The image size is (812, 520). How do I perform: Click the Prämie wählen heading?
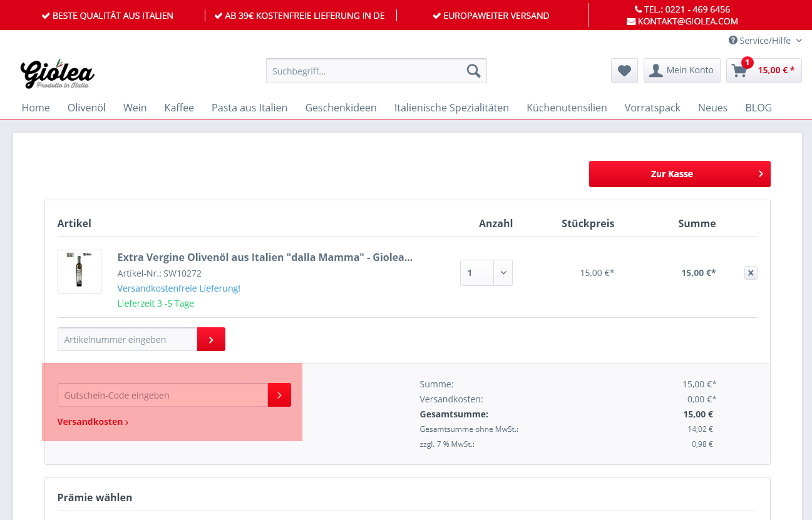(95, 498)
